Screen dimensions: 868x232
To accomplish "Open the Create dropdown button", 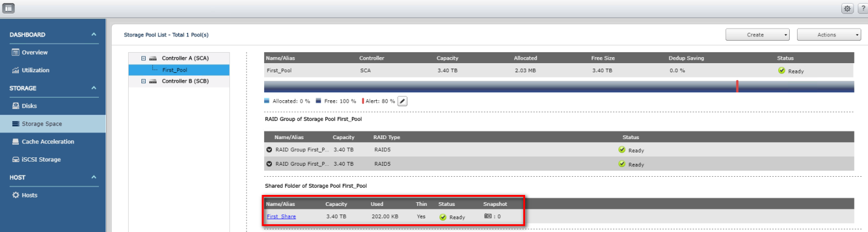I will click(x=757, y=35).
